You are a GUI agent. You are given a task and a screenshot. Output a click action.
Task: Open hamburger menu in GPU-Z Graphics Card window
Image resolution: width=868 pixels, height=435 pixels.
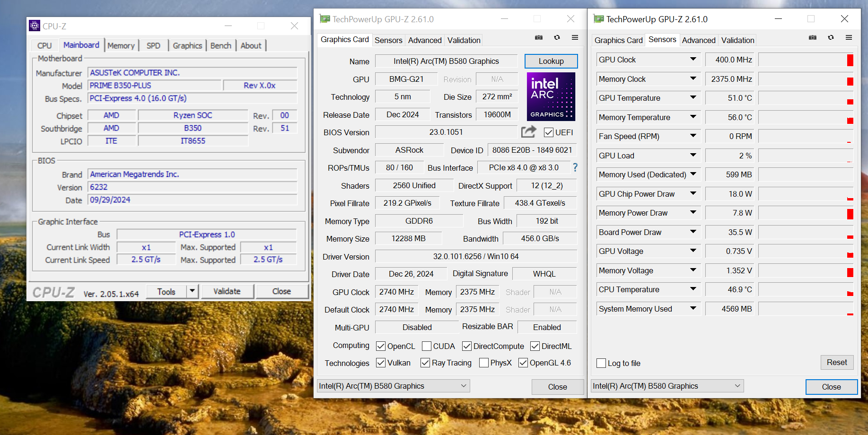[x=575, y=37]
